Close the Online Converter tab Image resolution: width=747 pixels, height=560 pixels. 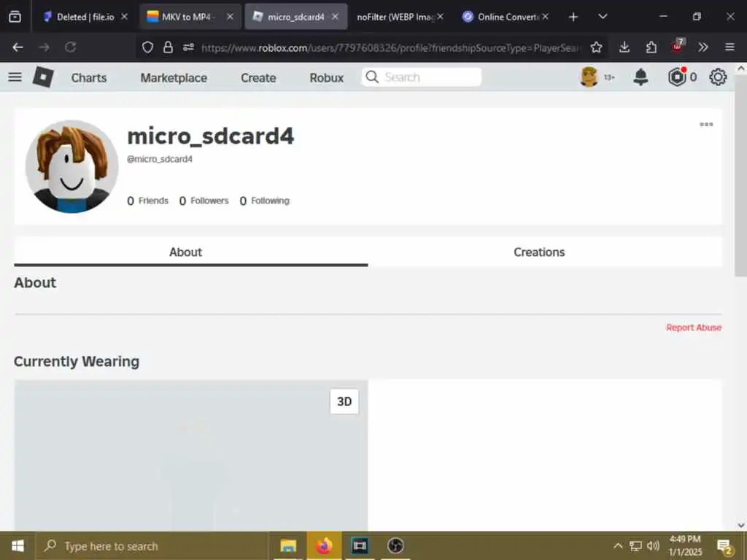(x=546, y=17)
